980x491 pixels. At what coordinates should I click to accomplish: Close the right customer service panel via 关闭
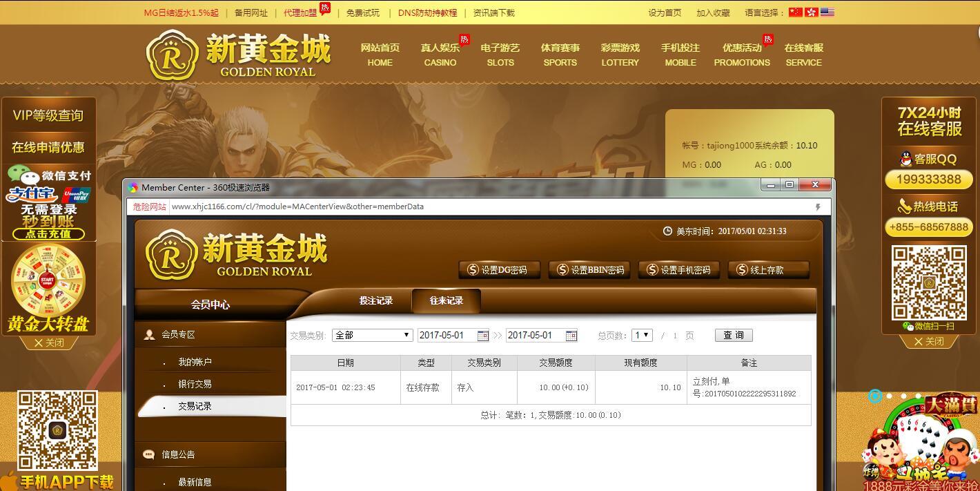click(928, 341)
